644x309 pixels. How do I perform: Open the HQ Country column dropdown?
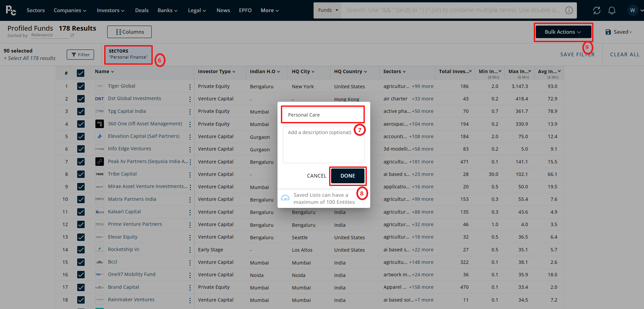(x=350, y=71)
